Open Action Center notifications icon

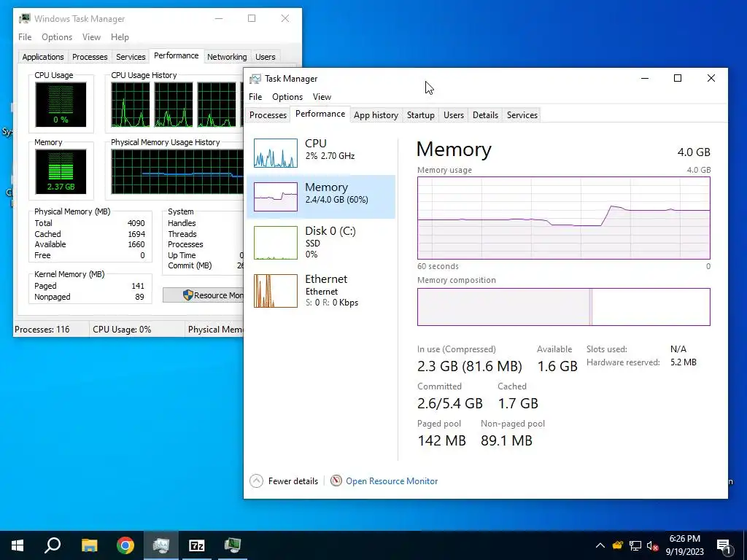point(724,545)
